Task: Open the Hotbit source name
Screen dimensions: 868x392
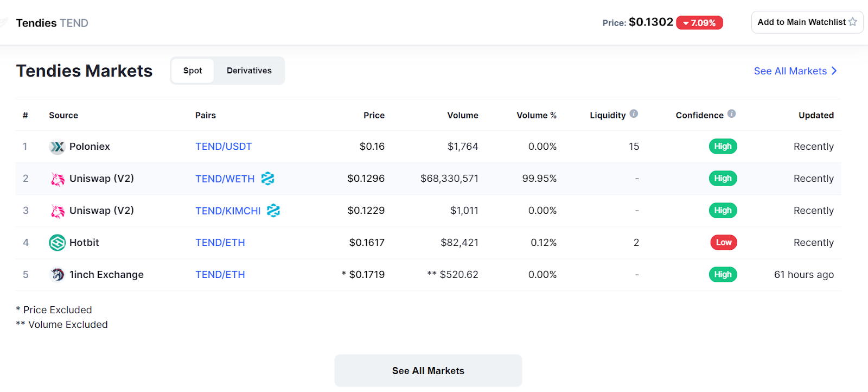Action: pyautogui.click(x=84, y=243)
